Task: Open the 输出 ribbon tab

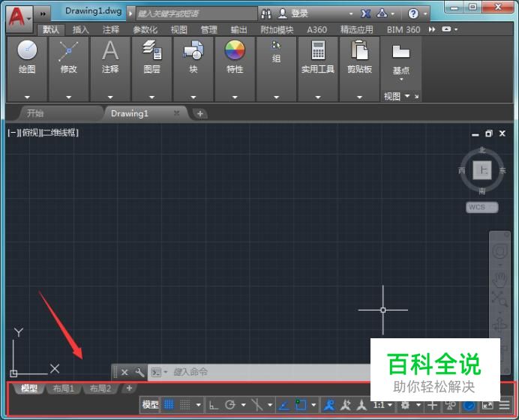Action: click(238, 30)
